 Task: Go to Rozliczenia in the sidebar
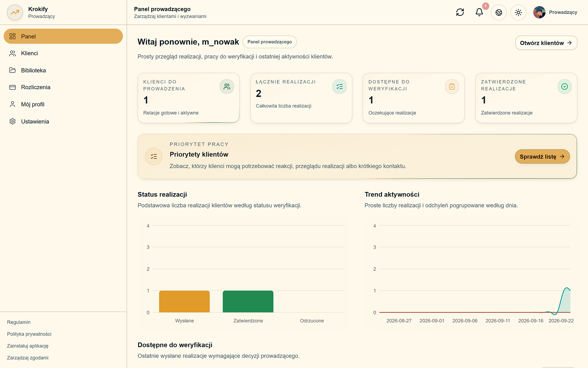[x=63, y=87]
